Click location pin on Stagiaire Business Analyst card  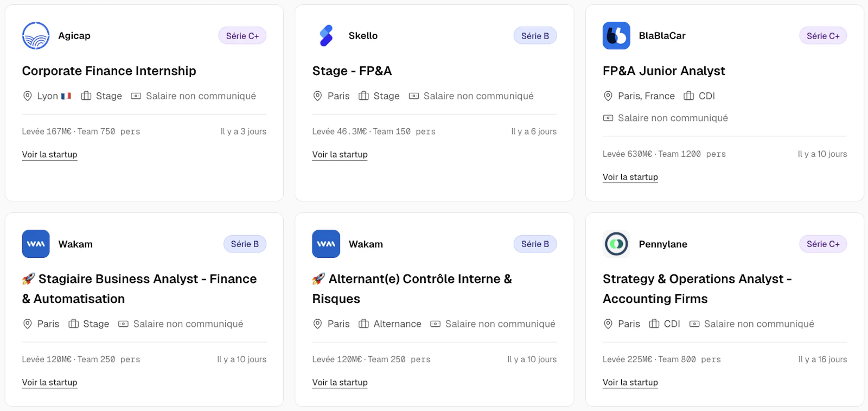coord(28,324)
